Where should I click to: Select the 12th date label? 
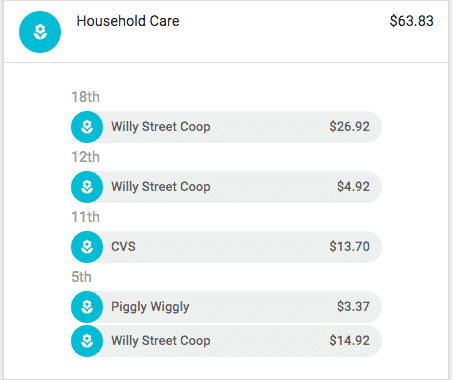[x=85, y=157]
